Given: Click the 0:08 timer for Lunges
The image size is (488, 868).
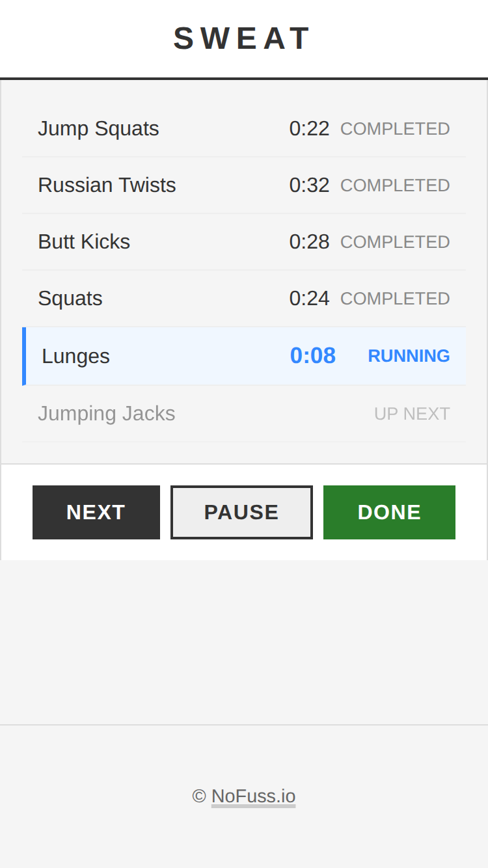Looking at the screenshot, I should 313,355.
